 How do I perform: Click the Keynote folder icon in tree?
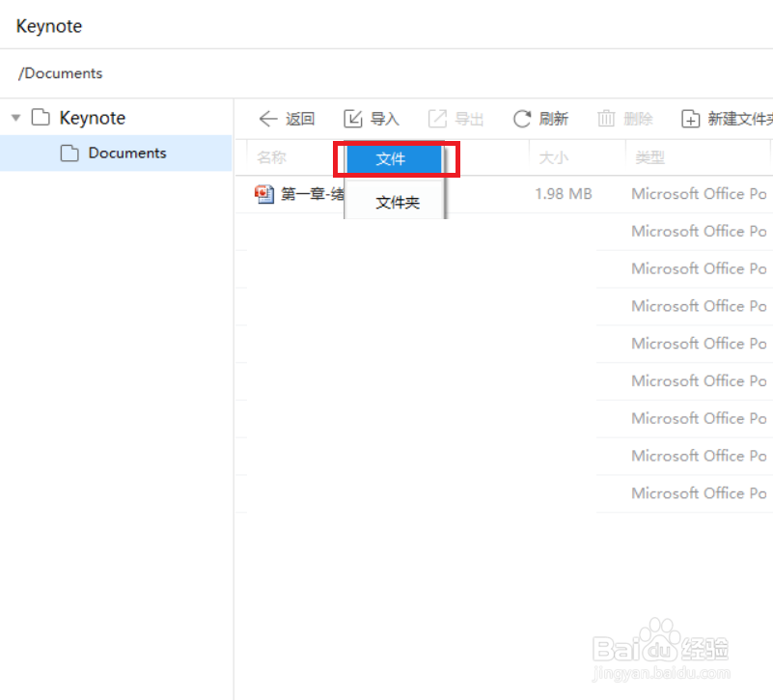click(41, 118)
